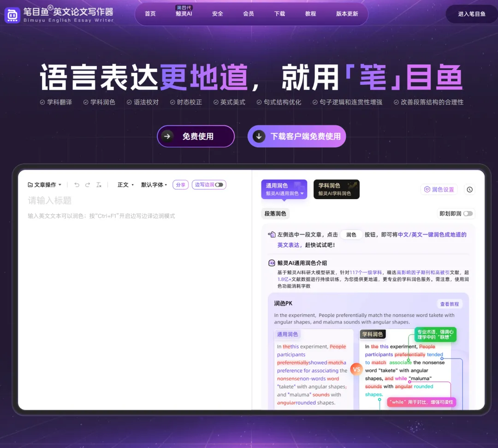Open 鲸灵AI in the navigation bar
This screenshot has width=498, height=448.
point(184,14)
